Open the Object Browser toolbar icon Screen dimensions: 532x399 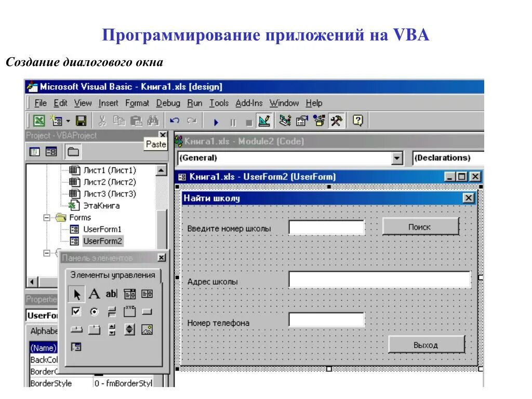(318, 121)
